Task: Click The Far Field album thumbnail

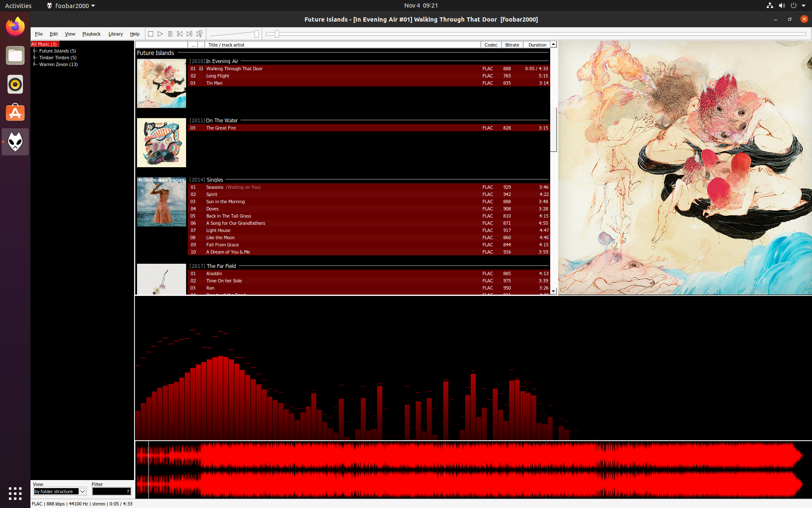Action: click(x=162, y=279)
